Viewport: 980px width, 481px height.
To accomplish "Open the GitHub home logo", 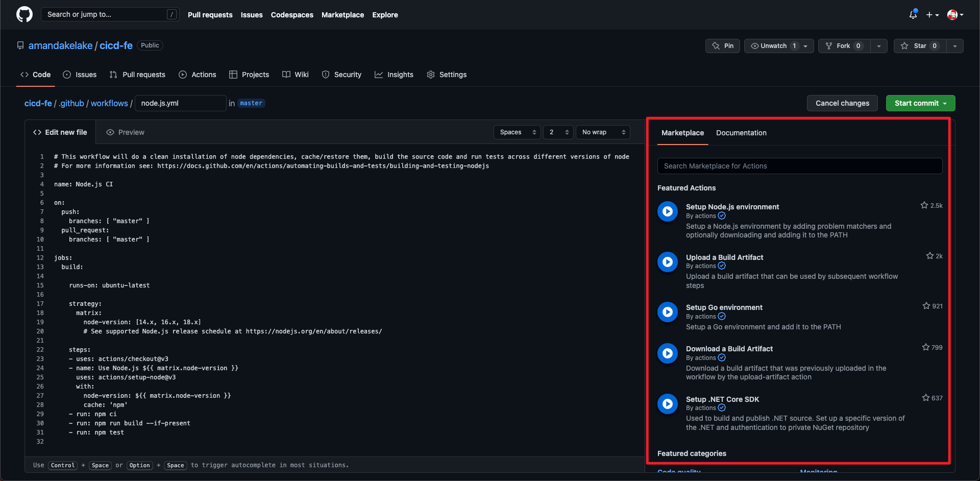I will click(24, 14).
